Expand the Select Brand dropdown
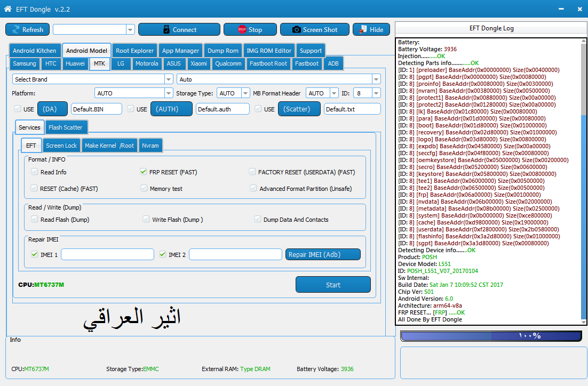This screenshot has width=588, height=386. (x=169, y=79)
